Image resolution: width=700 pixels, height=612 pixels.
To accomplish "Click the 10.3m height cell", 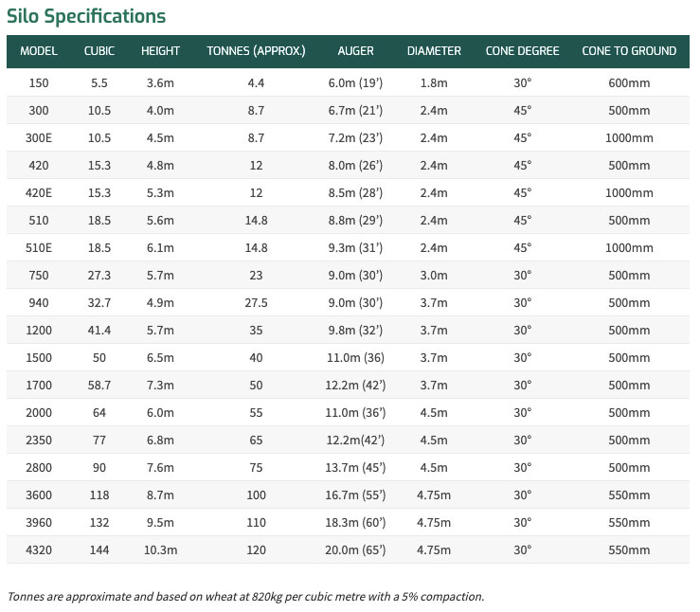I will (x=161, y=550).
